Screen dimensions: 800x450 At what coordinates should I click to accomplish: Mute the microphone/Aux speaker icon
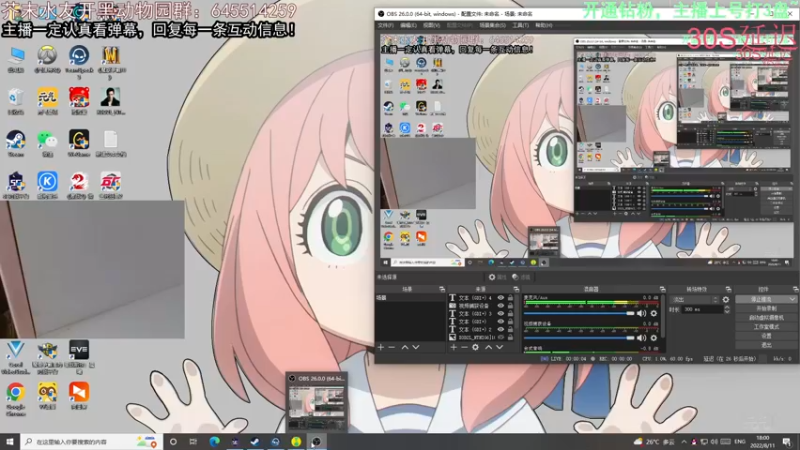pos(641,313)
